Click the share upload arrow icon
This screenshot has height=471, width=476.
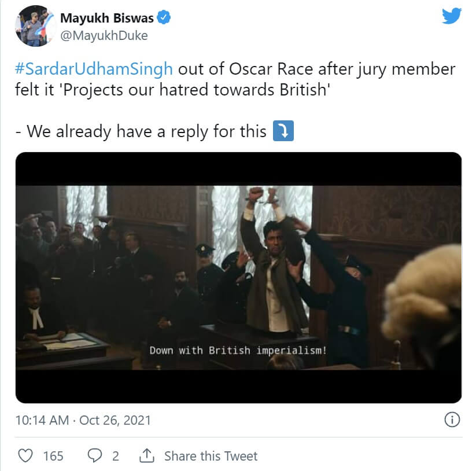point(147,455)
